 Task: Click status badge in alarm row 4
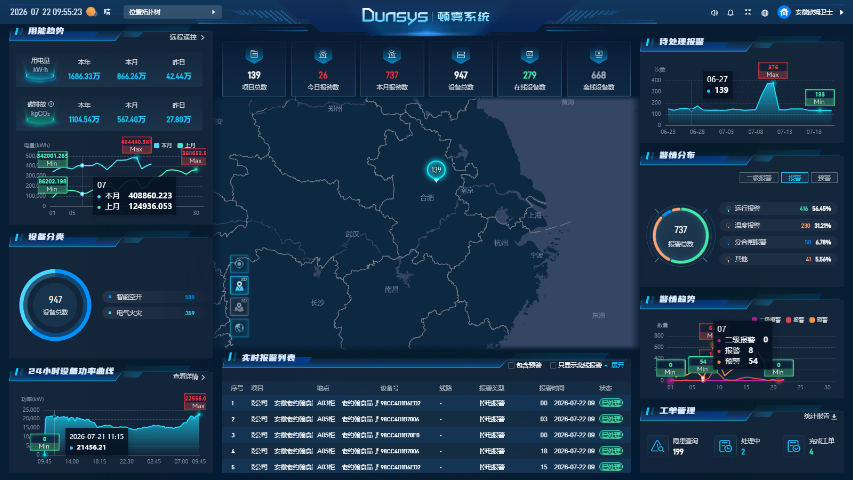pos(611,451)
